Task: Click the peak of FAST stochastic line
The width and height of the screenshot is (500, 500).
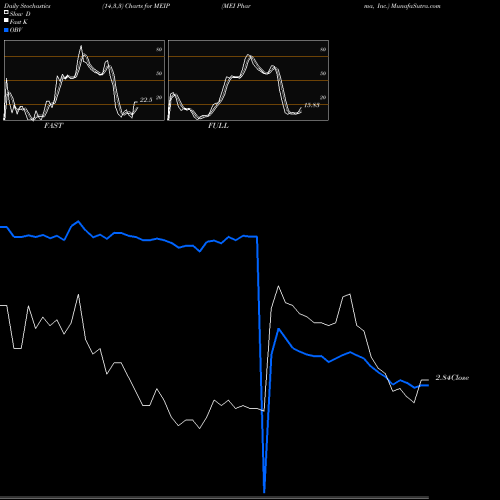Action: pos(81,46)
